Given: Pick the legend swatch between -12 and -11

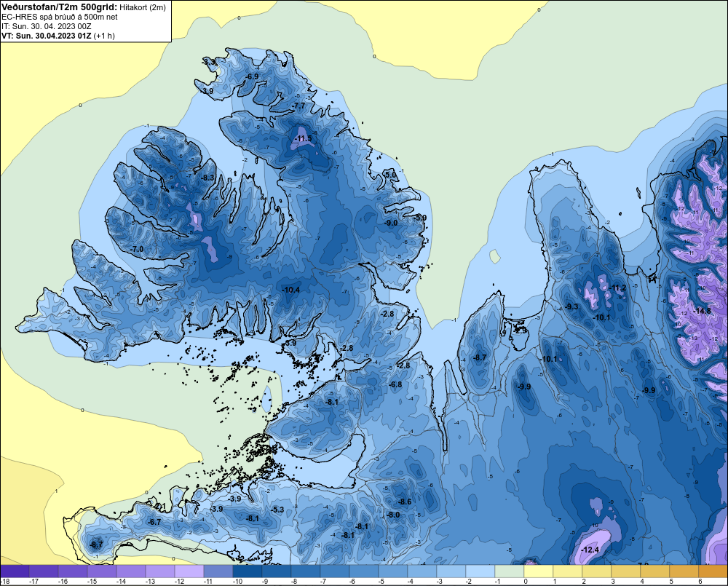Looking at the screenshot, I should point(189,571).
